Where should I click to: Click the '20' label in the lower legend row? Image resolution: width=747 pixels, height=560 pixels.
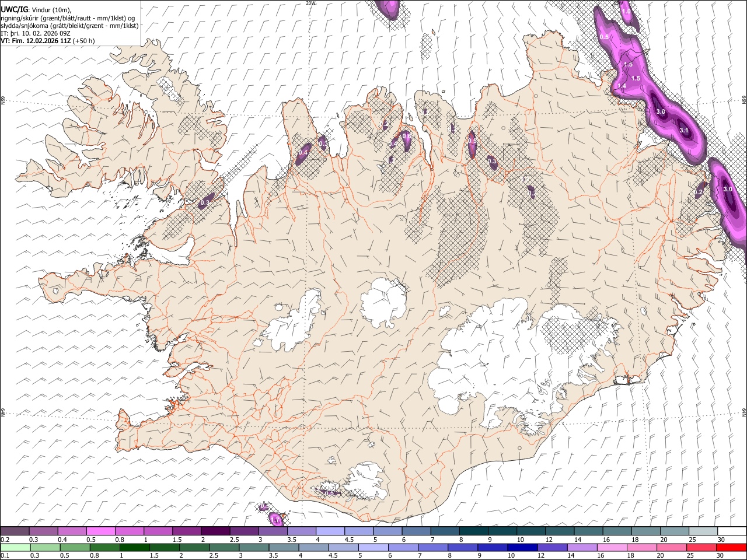tap(659, 556)
